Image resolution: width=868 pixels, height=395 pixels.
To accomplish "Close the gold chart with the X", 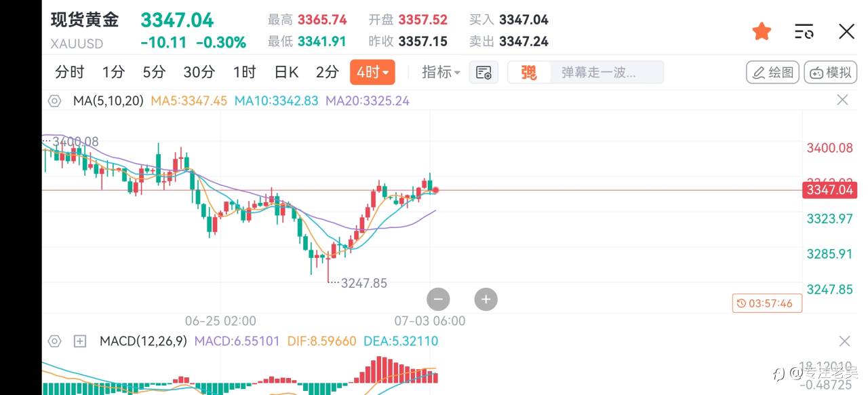I will (846, 31).
